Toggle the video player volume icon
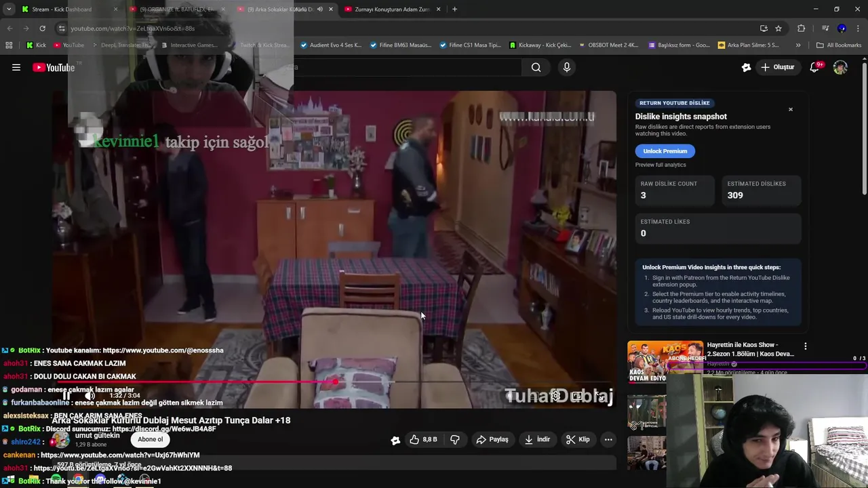Viewport: 868px width, 488px height. [x=89, y=396]
